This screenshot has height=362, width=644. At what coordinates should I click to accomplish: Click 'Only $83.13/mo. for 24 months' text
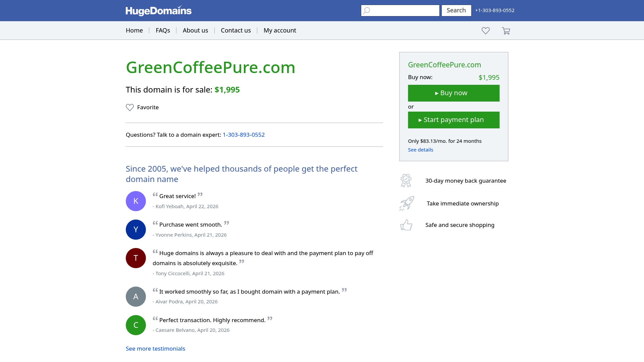(x=444, y=141)
